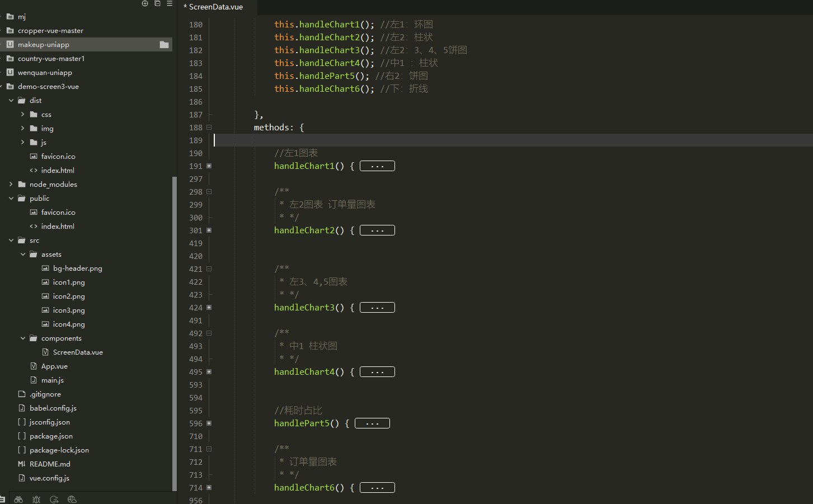Image resolution: width=813 pixels, height=504 pixels.
Task: Click the uni-app icon beside wenquan-uniapp
Action: coord(10,73)
